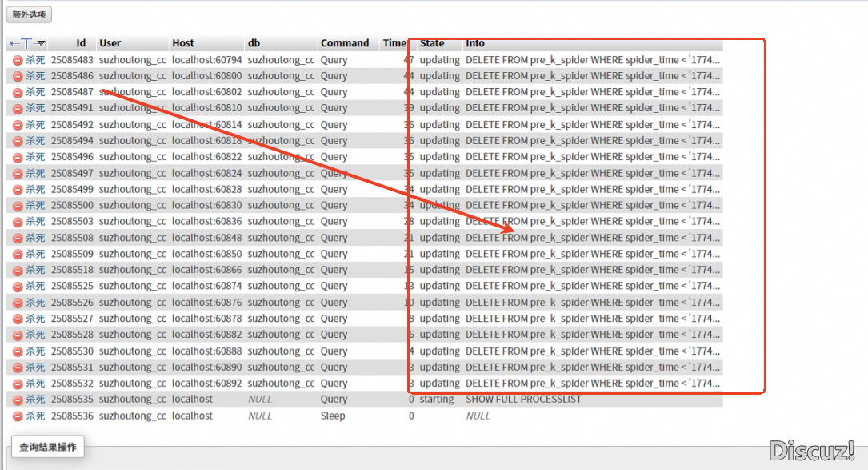Click the red kill icon for sleeping process 25085536
Viewport: 868px width, 470px height.
point(18,416)
